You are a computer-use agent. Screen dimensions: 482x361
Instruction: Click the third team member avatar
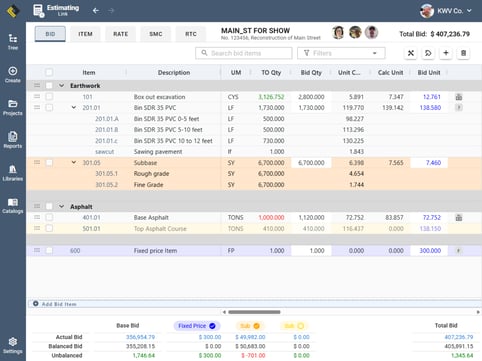(x=371, y=33)
